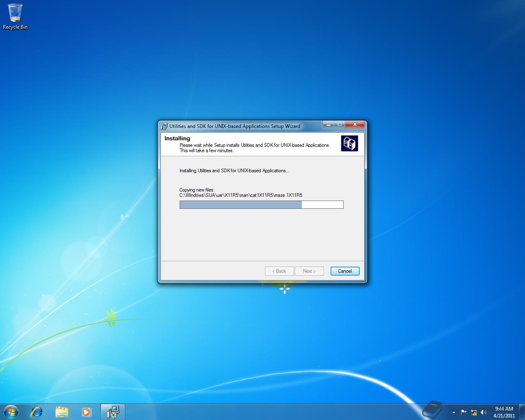Screen dimensions: 525x420
Task: Click the server logo in the wizard header
Action: 349,143
